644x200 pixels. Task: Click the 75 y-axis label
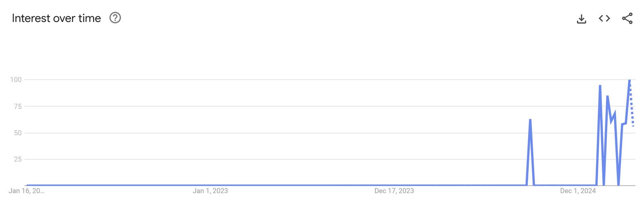pos(18,106)
